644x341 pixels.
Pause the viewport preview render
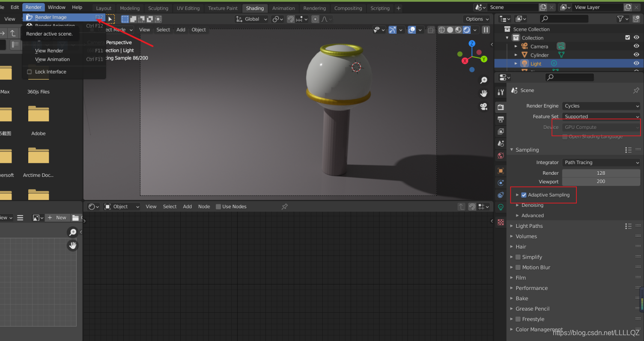(486, 30)
